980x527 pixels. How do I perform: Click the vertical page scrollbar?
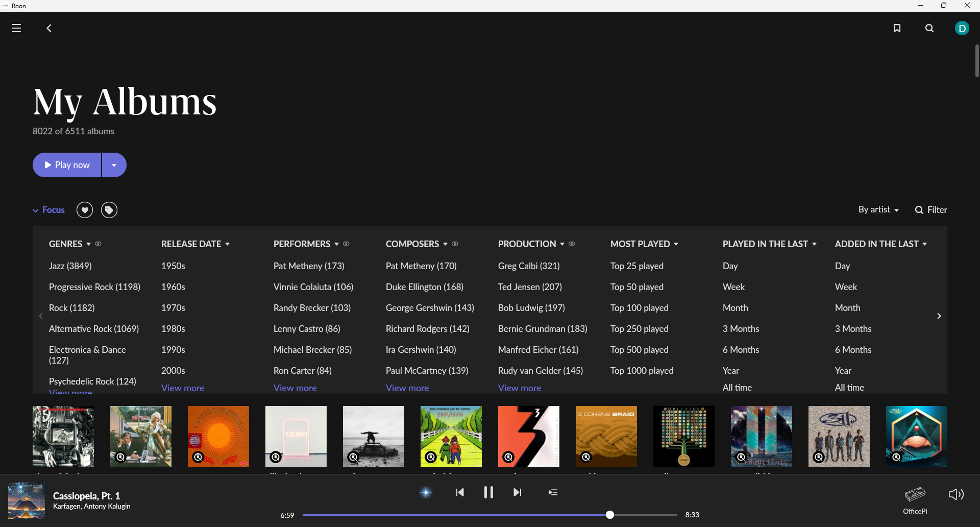pos(977,61)
